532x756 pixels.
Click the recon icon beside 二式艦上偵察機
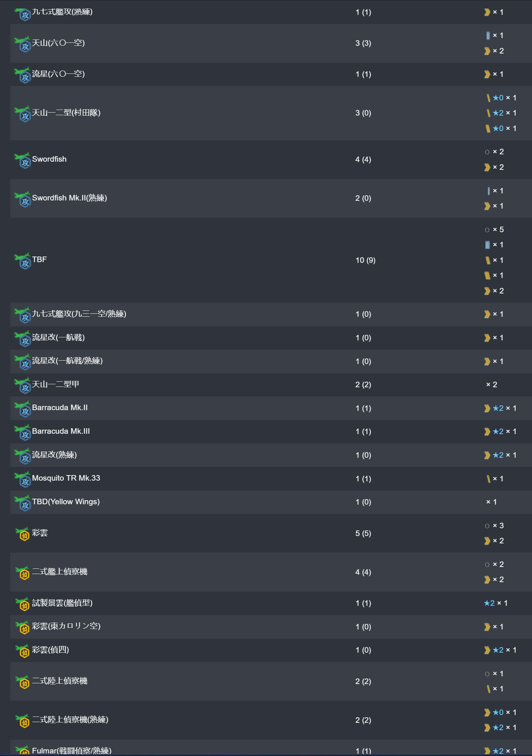(x=23, y=573)
